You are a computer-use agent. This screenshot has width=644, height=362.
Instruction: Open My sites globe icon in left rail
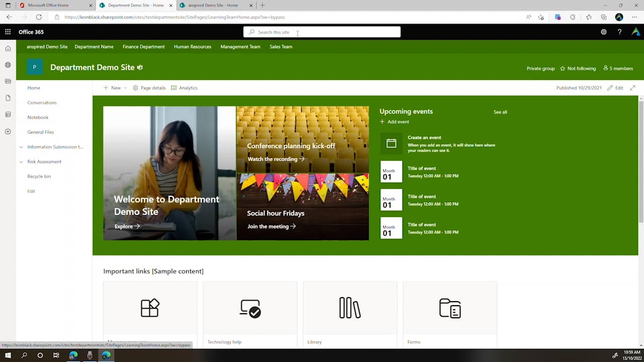point(8,65)
